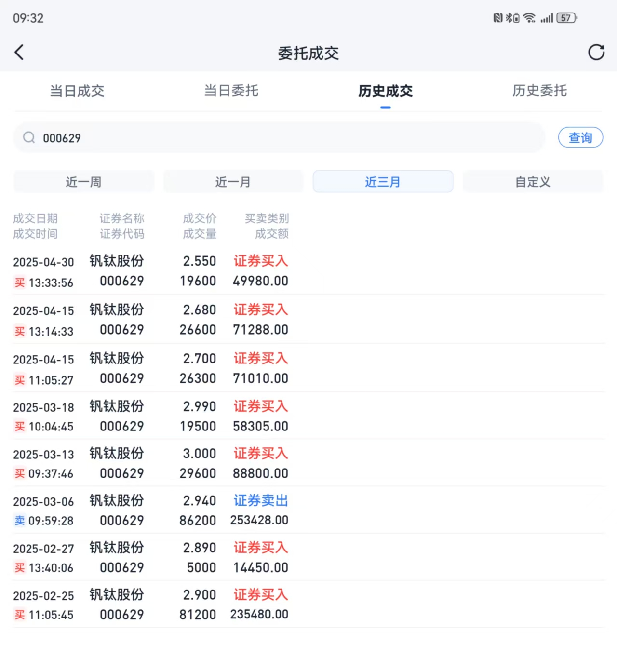The image size is (617, 672).
Task: Select amount 14450.00
Action: coord(260,568)
